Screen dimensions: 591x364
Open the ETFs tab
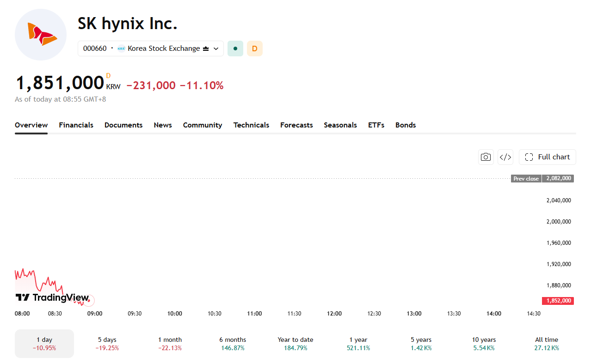(376, 125)
